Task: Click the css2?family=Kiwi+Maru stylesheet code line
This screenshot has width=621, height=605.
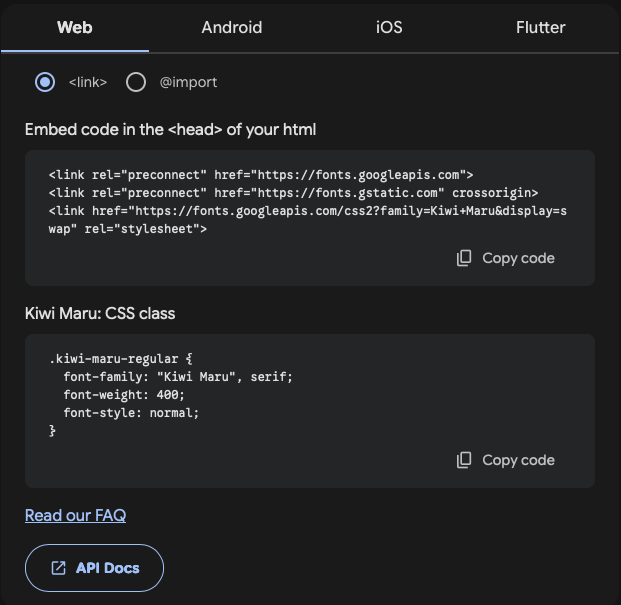Action: (308, 210)
